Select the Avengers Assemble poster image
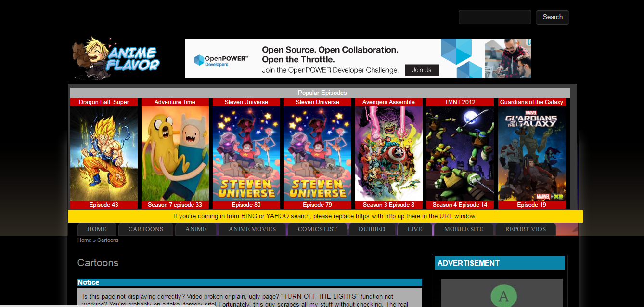Image resolution: width=644 pixels, height=307 pixels. 389,153
